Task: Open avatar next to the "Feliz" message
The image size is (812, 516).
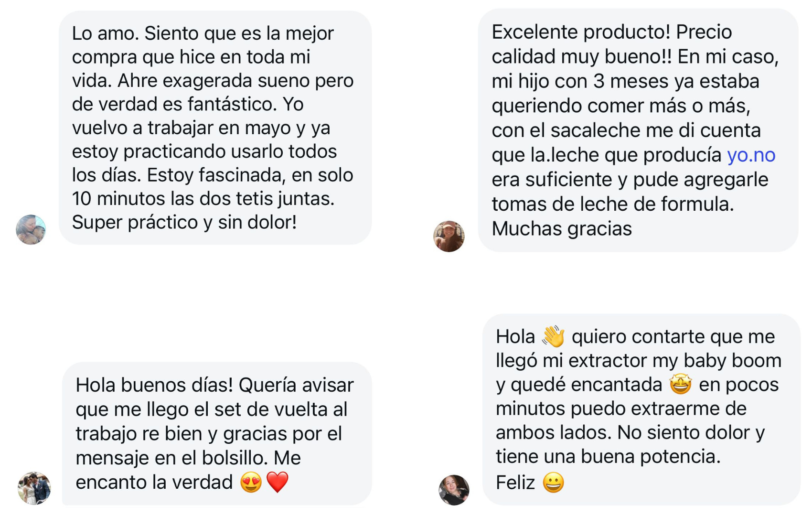Action: click(x=454, y=489)
